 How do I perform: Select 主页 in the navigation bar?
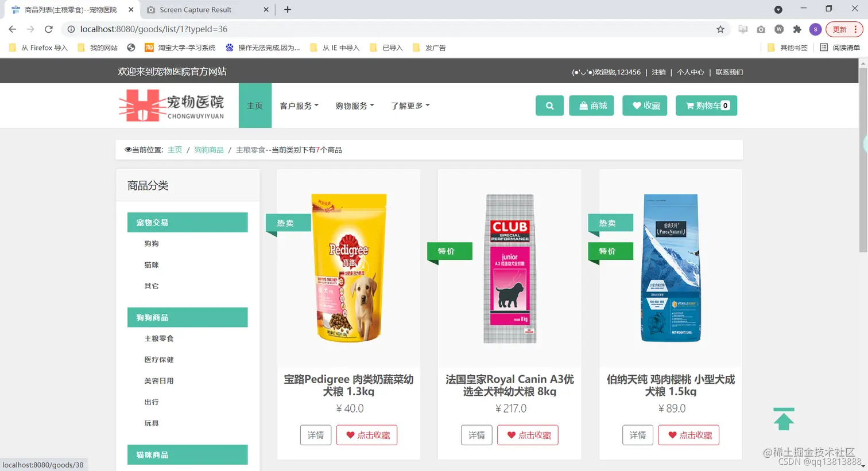[254, 106]
